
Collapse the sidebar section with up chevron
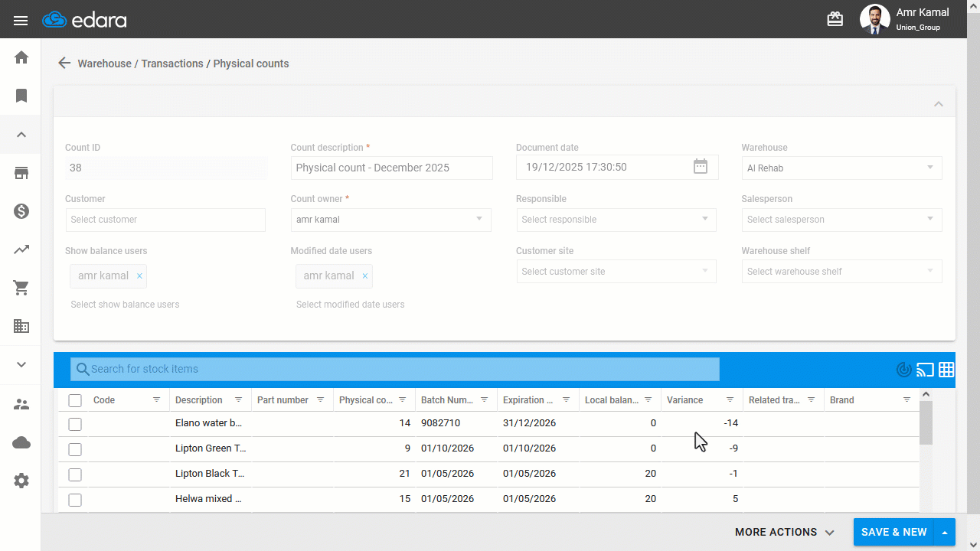[21, 135]
